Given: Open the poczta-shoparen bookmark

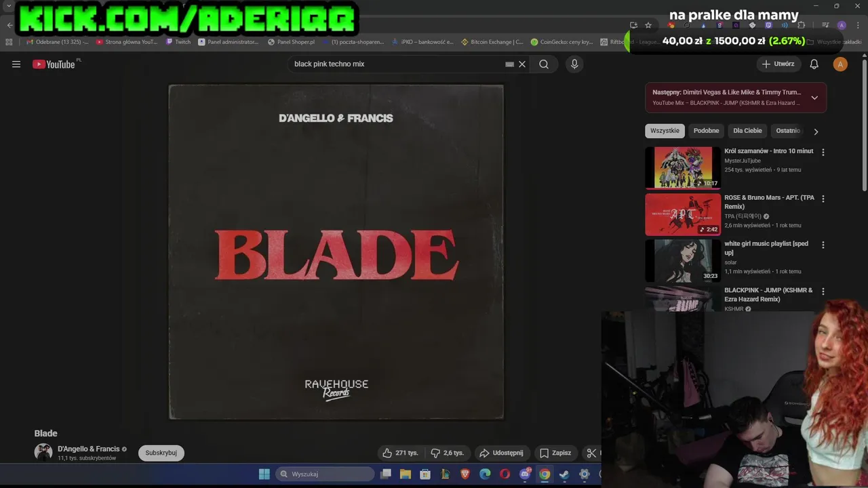Looking at the screenshot, I should coord(353,42).
